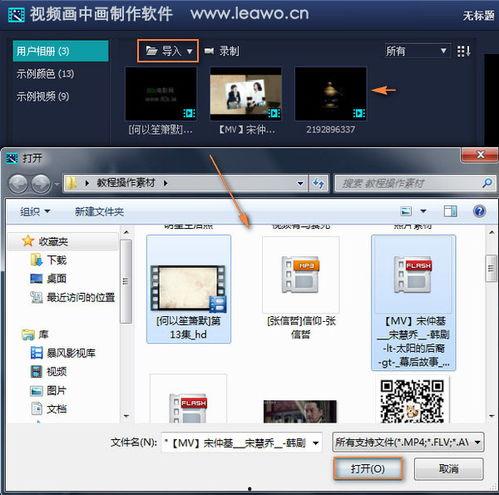
Task: Click 教程操作素材 in the address bar
Action: [x=126, y=183]
